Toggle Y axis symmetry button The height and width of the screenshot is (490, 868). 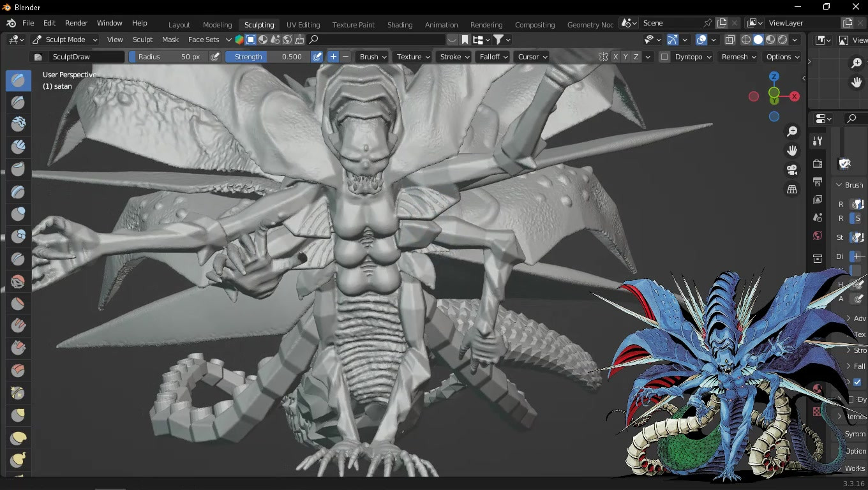pyautogui.click(x=626, y=57)
